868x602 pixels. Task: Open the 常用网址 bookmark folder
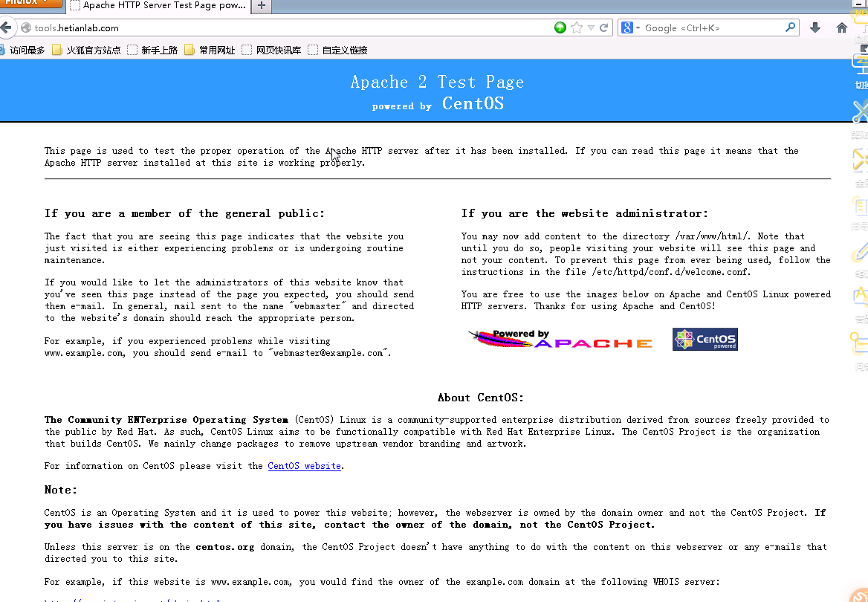coord(210,51)
